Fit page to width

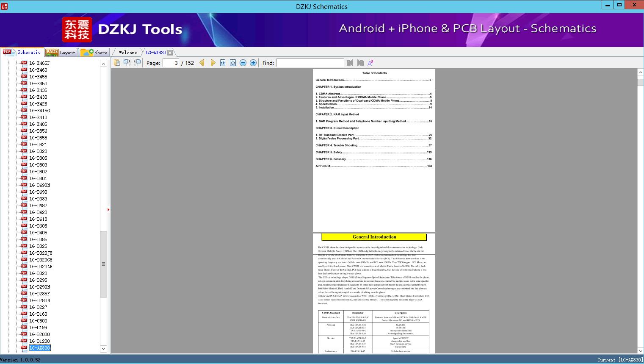(223, 63)
